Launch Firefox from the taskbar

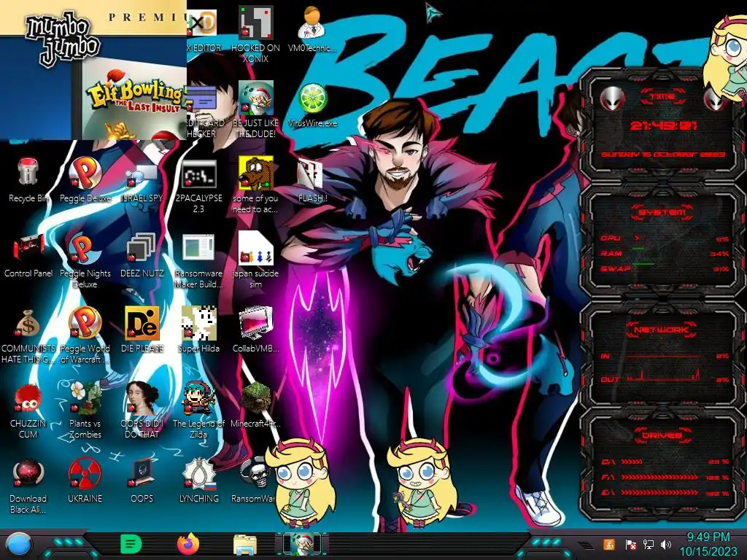(x=188, y=544)
